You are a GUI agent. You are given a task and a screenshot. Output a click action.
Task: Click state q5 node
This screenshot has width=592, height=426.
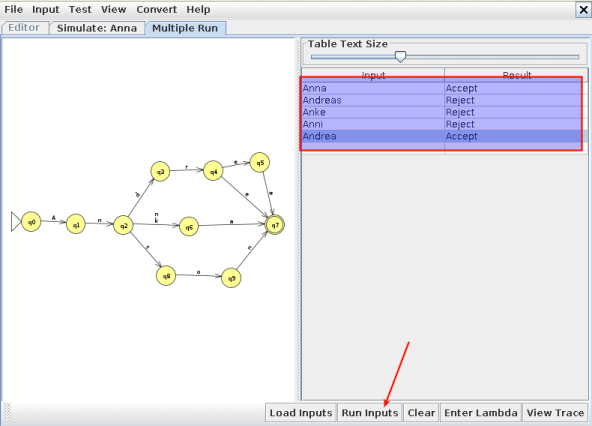coord(260,162)
